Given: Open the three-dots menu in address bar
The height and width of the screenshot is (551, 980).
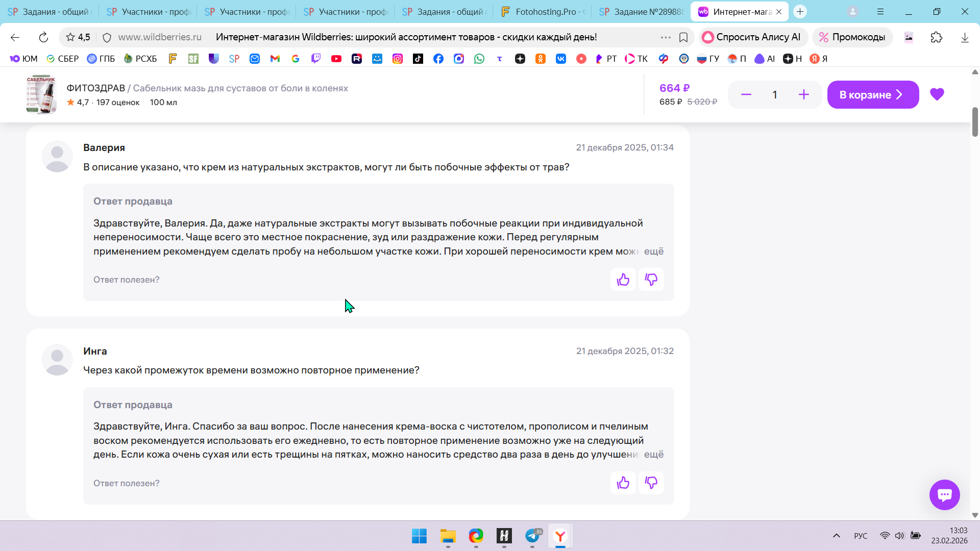Looking at the screenshot, I should click(x=665, y=37).
